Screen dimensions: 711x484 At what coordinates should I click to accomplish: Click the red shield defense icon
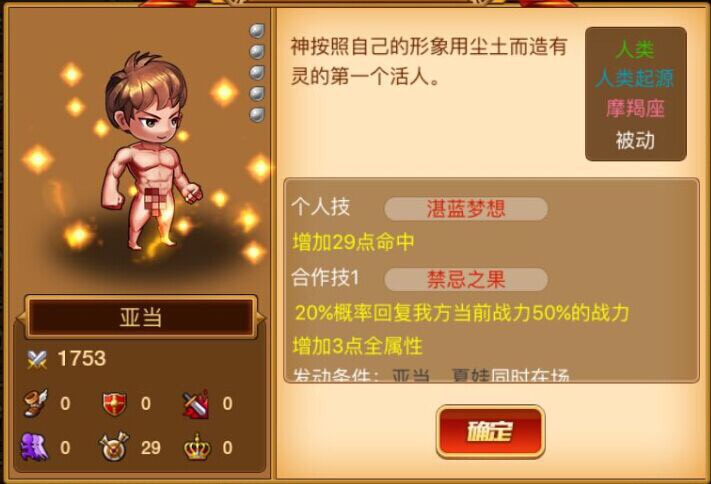tap(115, 404)
